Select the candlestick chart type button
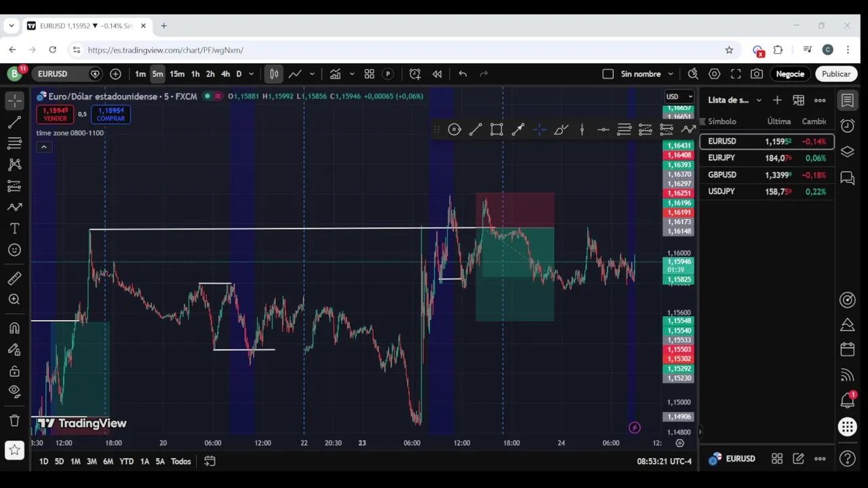This screenshot has height=488, width=868. pyautogui.click(x=274, y=74)
